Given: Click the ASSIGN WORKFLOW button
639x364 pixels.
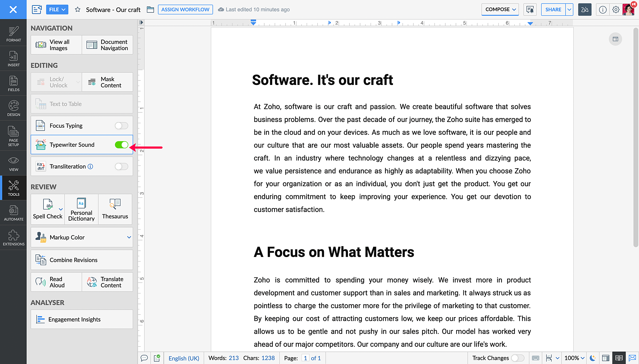Looking at the screenshot, I should [x=185, y=10].
